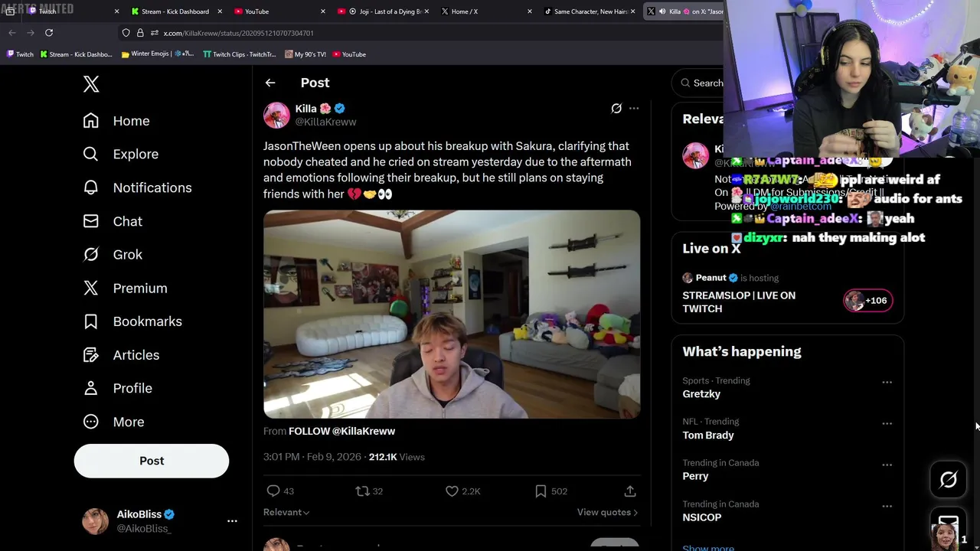Open the Twitch bookmark

tap(21, 54)
